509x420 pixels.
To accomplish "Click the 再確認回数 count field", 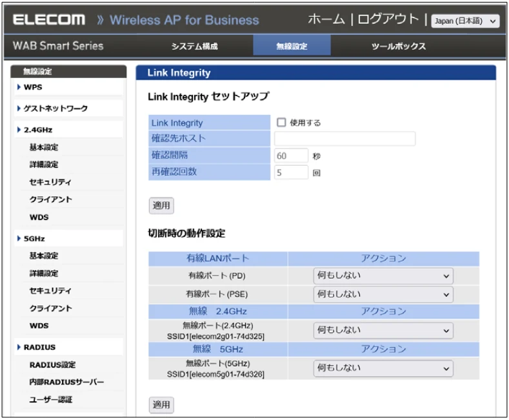I will coord(291,172).
